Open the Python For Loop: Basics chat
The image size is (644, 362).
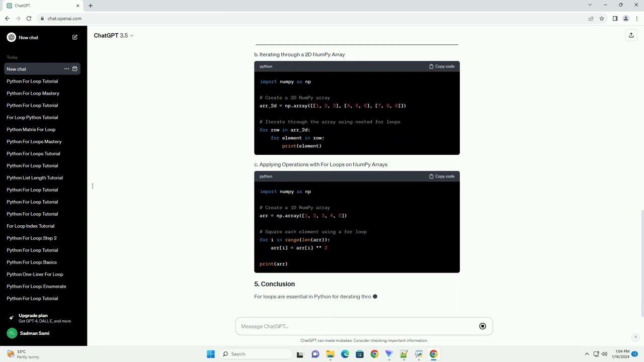pos(32,262)
